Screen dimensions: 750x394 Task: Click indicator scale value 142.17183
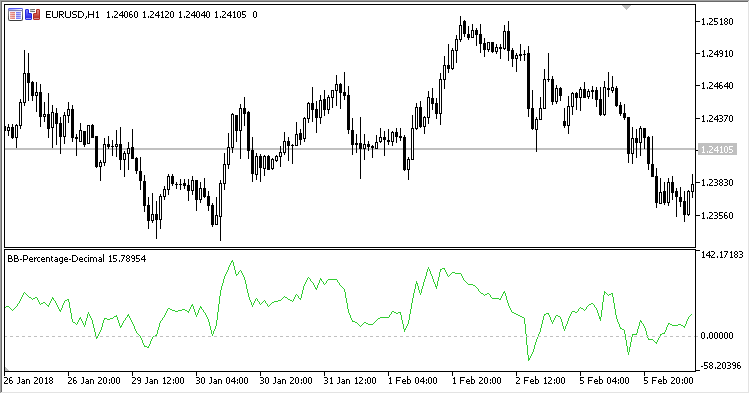[722, 254]
